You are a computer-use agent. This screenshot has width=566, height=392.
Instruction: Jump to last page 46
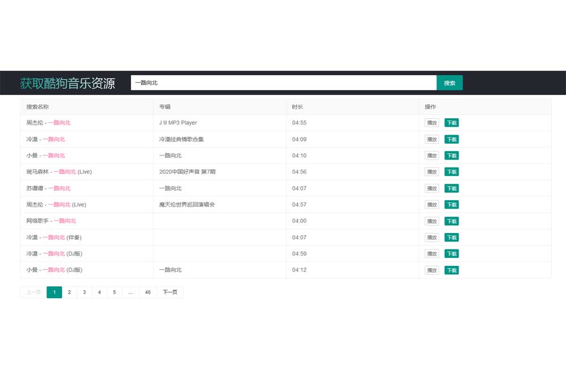pyautogui.click(x=148, y=292)
